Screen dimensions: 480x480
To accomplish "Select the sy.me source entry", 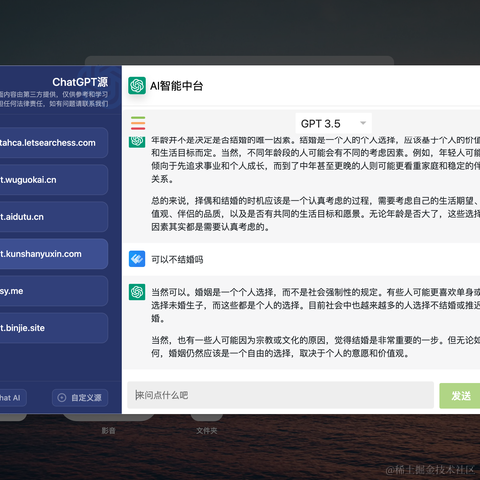I will click(x=54, y=291).
